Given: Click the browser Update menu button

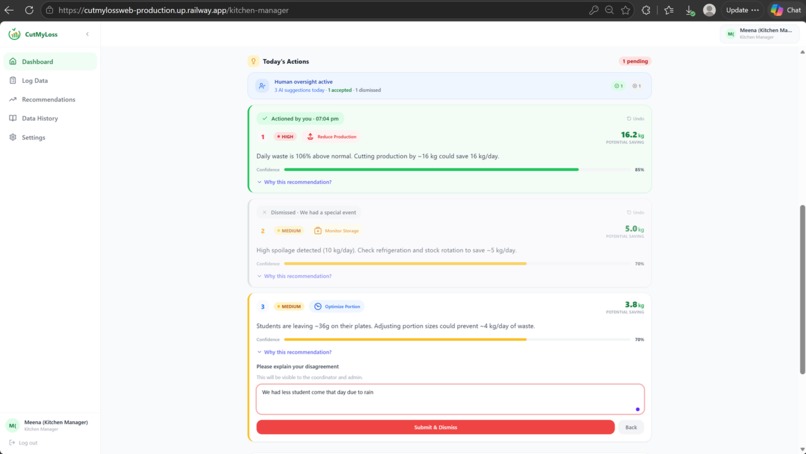Looking at the screenshot, I should pos(742,10).
